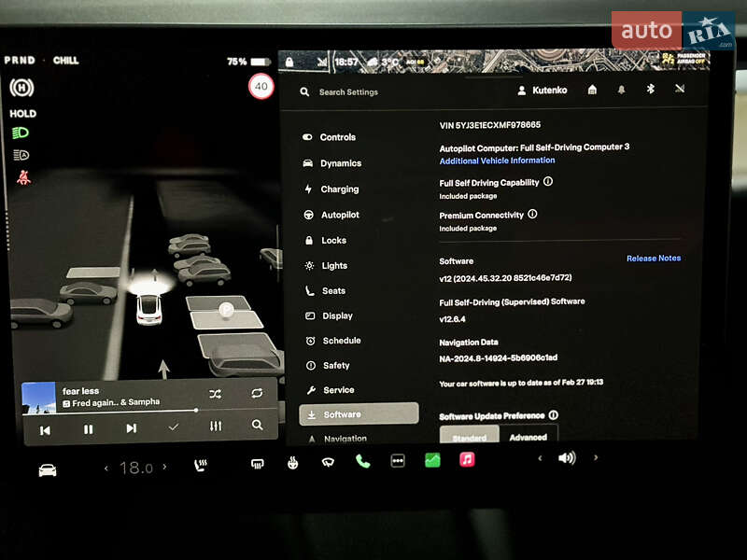Tap the HomeLink garage icon
The image size is (747, 560).
pos(592,90)
